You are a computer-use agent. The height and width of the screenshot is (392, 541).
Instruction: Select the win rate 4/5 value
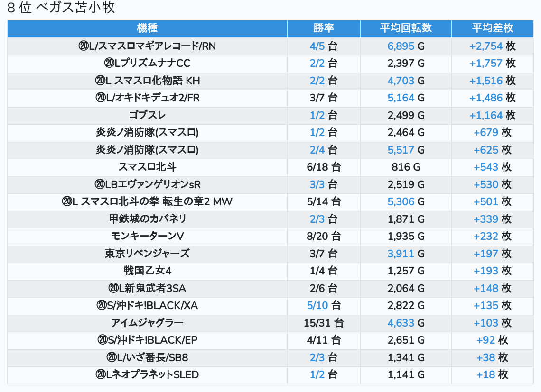coord(317,46)
